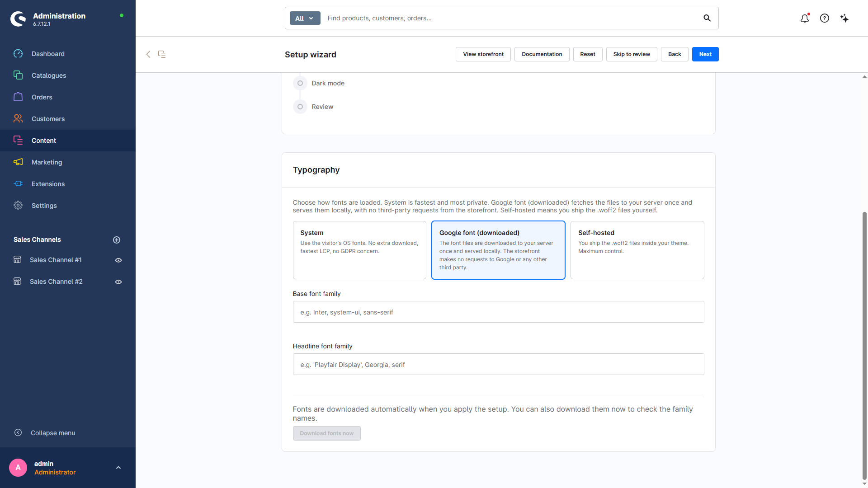
Task: Click the sparkle AI assistant icon
Action: [844, 18]
